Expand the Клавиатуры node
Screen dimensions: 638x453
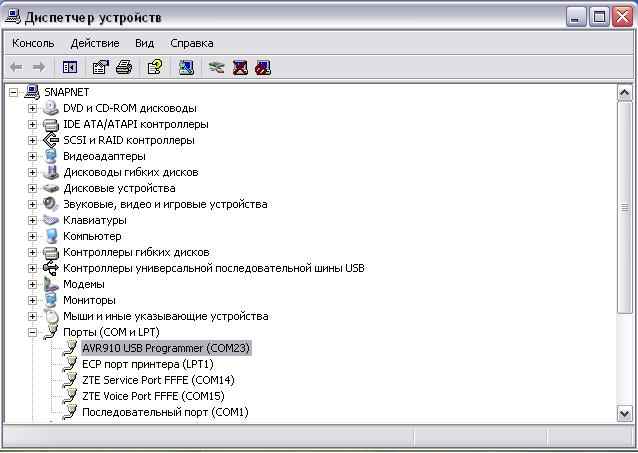[32, 220]
